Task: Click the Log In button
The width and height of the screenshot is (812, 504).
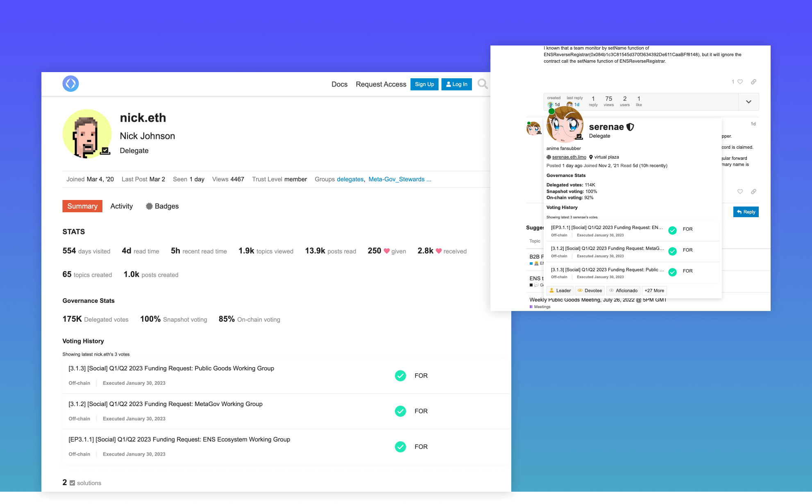Action: point(458,84)
